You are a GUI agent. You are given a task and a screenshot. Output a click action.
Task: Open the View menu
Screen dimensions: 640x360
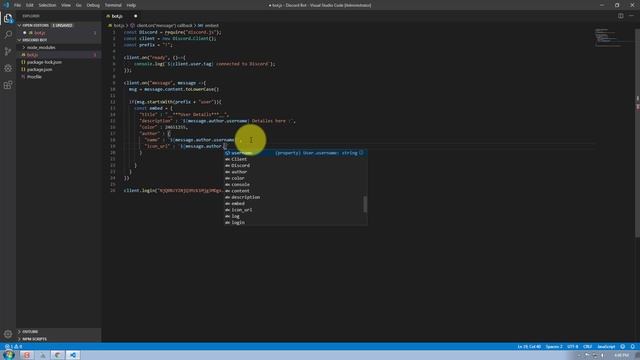[66, 5]
